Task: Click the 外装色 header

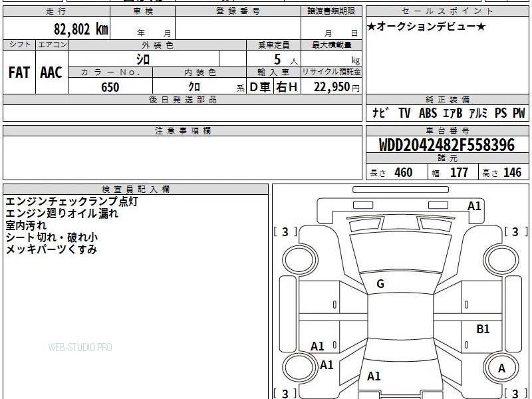Action: [x=158, y=45]
